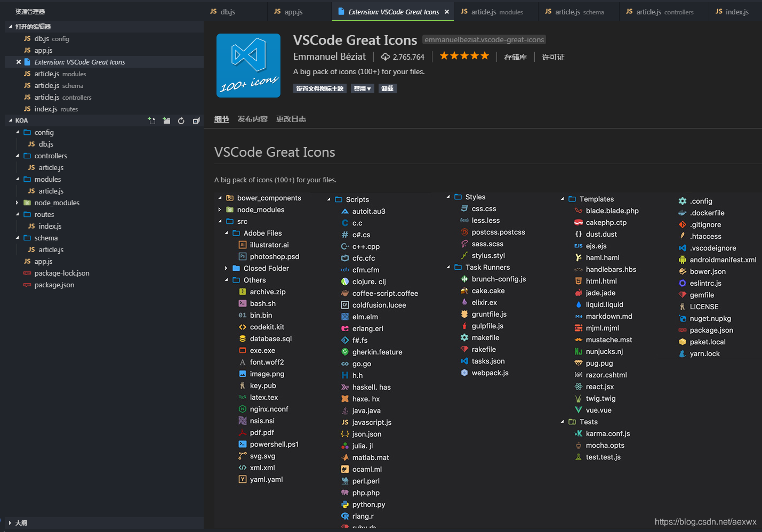Screen dimensions: 762x532
Task: Click the gulpfile.js icon in preview
Action: pos(464,326)
